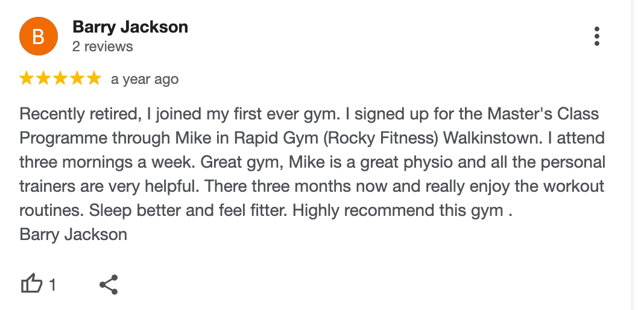Click the share icon below the review

(108, 284)
